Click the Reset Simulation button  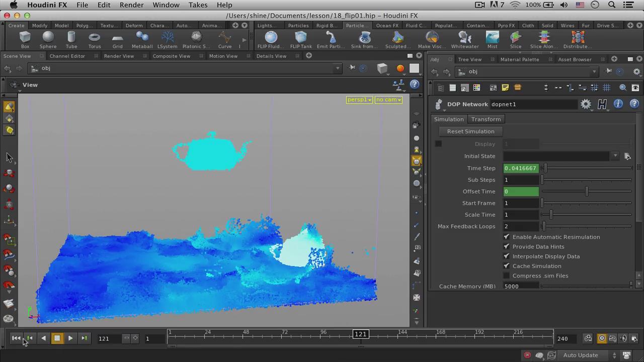pos(470,131)
